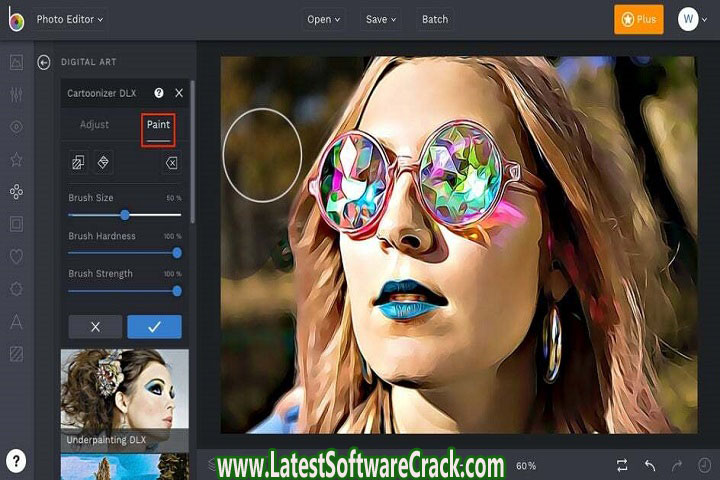Open the Photo Editor dropdown
The height and width of the screenshot is (480, 720).
(x=69, y=19)
